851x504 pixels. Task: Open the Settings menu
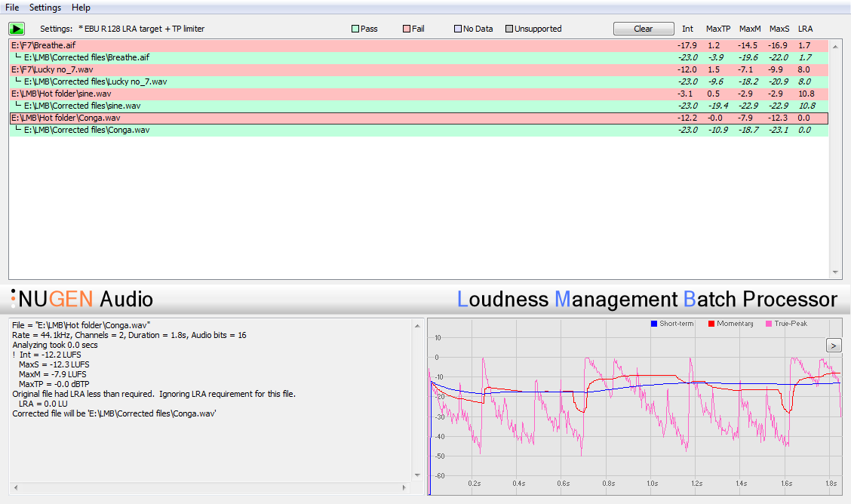click(45, 8)
